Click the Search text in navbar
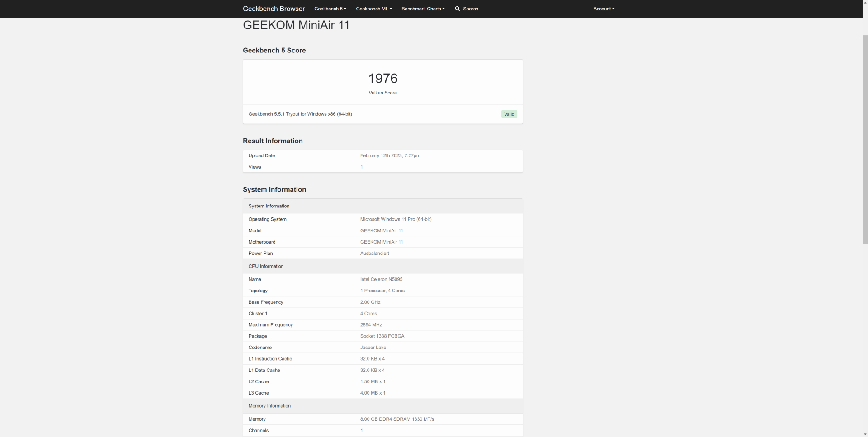This screenshot has height=437, width=868. [471, 9]
